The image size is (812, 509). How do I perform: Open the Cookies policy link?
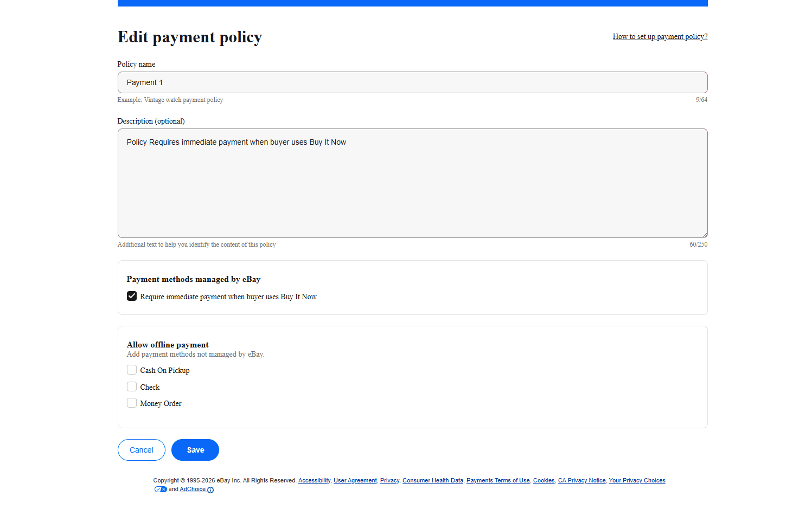(544, 480)
